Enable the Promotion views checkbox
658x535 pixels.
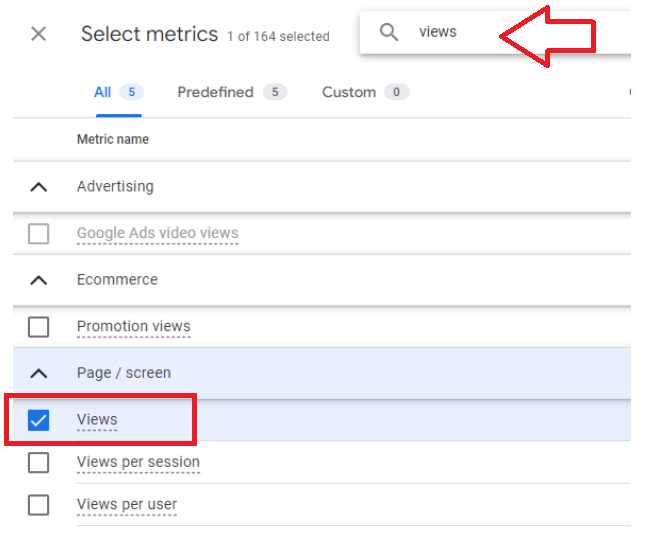pos(39,327)
